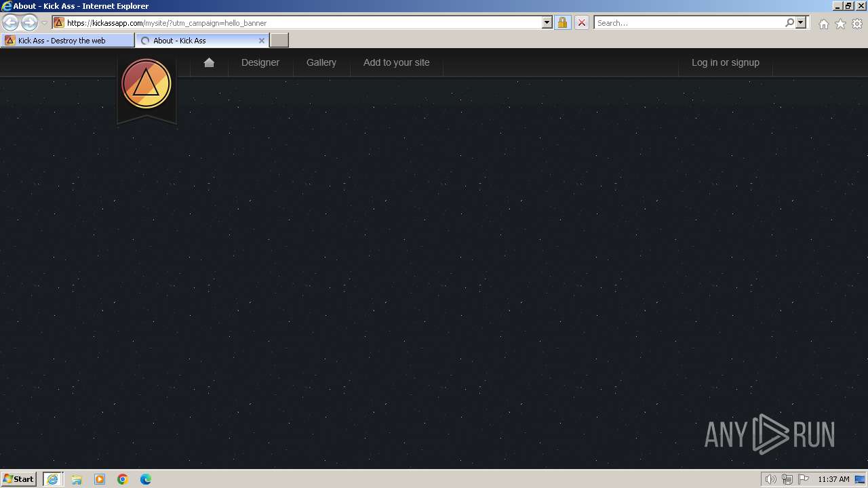Minimize the Internet Explorer window

tap(838, 5)
